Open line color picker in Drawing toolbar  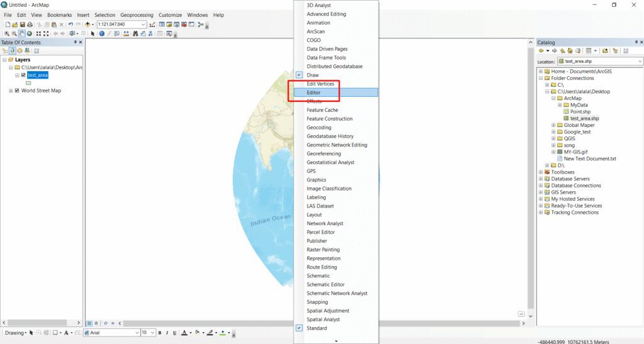pos(216,333)
